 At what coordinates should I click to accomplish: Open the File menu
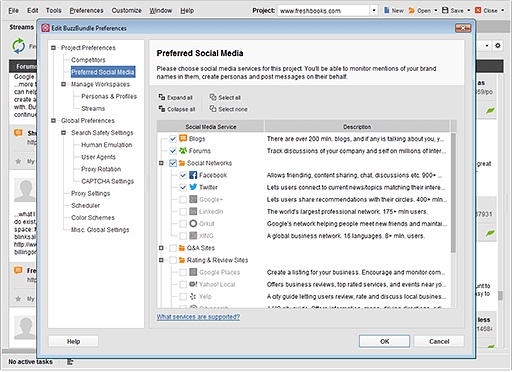click(13, 10)
